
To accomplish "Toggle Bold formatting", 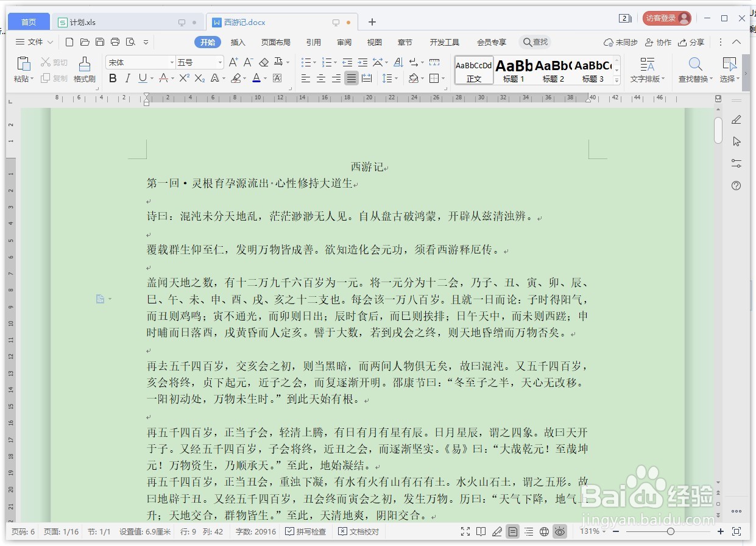I will (x=113, y=78).
